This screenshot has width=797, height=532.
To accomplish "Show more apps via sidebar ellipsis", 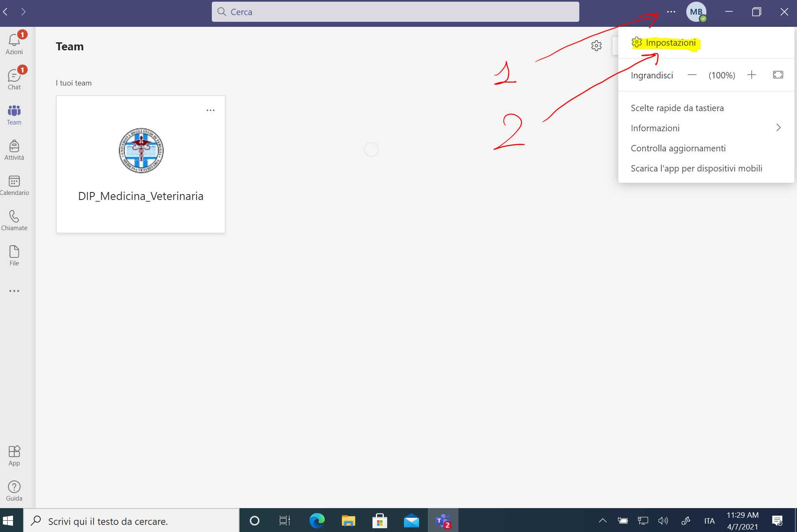I will [x=14, y=291].
